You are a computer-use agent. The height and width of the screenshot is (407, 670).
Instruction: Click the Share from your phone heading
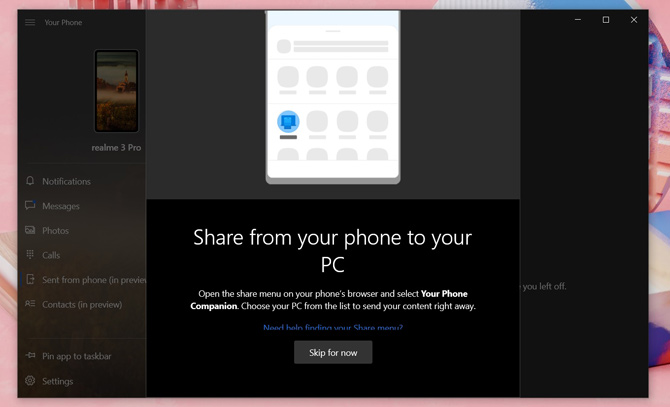tap(332, 250)
